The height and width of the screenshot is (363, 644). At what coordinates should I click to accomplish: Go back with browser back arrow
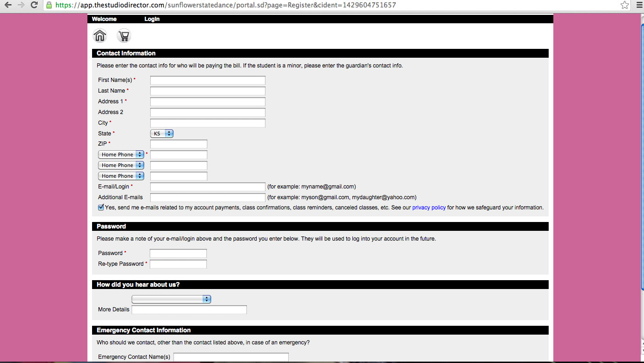[8, 5]
